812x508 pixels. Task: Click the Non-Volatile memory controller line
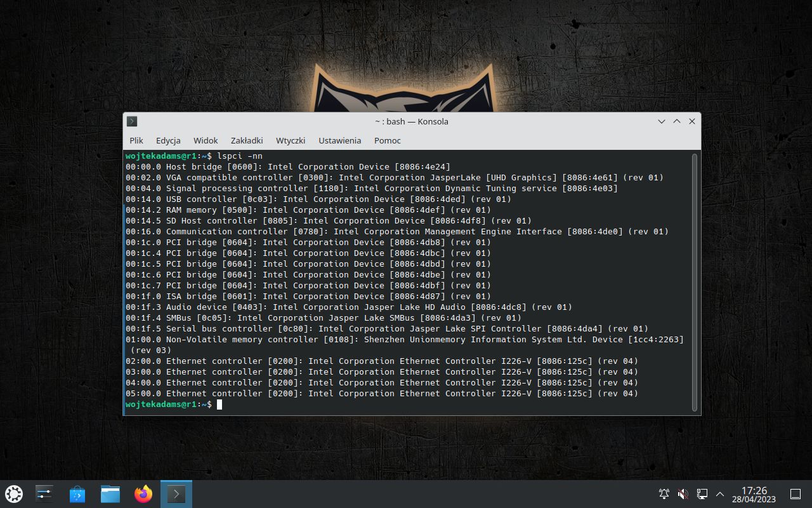point(405,345)
